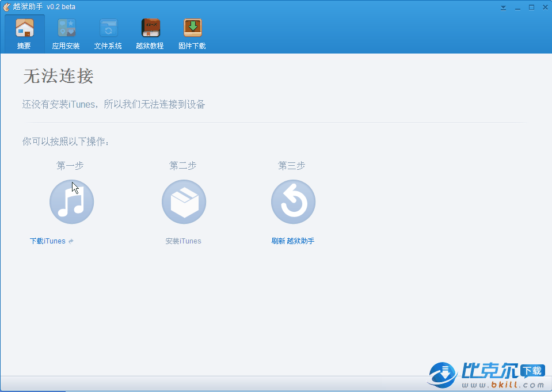This screenshot has height=392, width=552.
Task: Maximize the 越狱助手 window
Action: tap(532, 7)
